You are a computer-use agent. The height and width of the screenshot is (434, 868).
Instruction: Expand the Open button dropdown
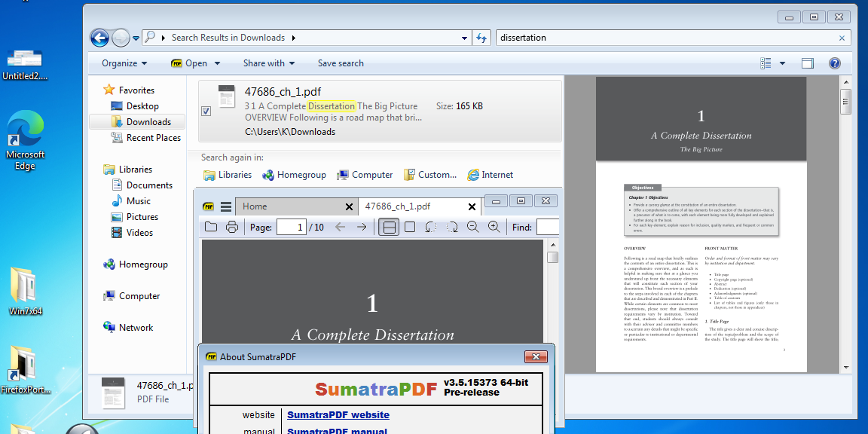coord(217,63)
